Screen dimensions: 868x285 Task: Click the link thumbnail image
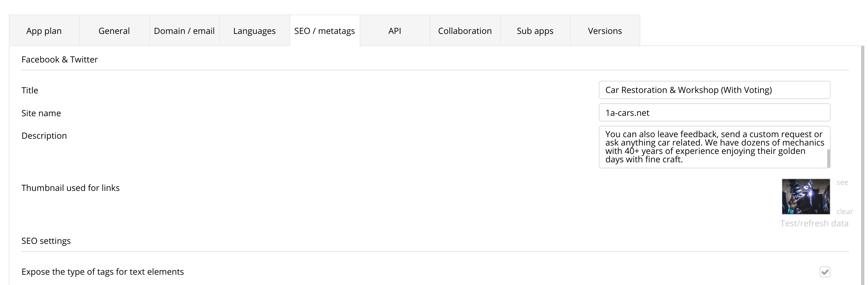pyautogui.click(x=806, y=197)
